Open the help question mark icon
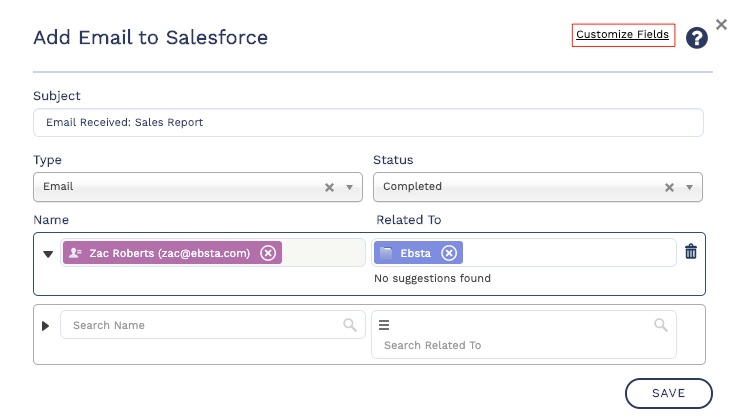The image size is (745, 420). pyautogui.click(x=697, y=38)
